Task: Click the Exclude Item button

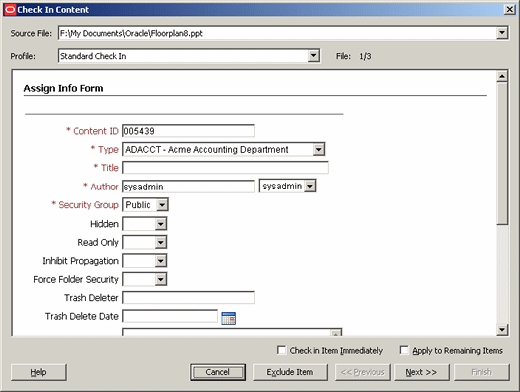Action: click(290, 372)
